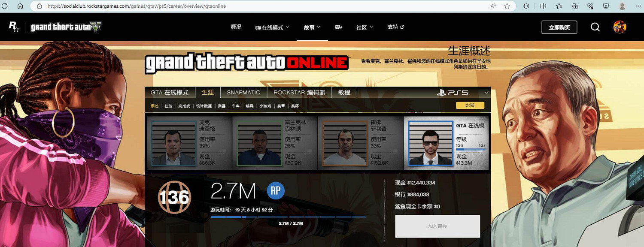Click the Rockstar Games logo

[13, 27]
